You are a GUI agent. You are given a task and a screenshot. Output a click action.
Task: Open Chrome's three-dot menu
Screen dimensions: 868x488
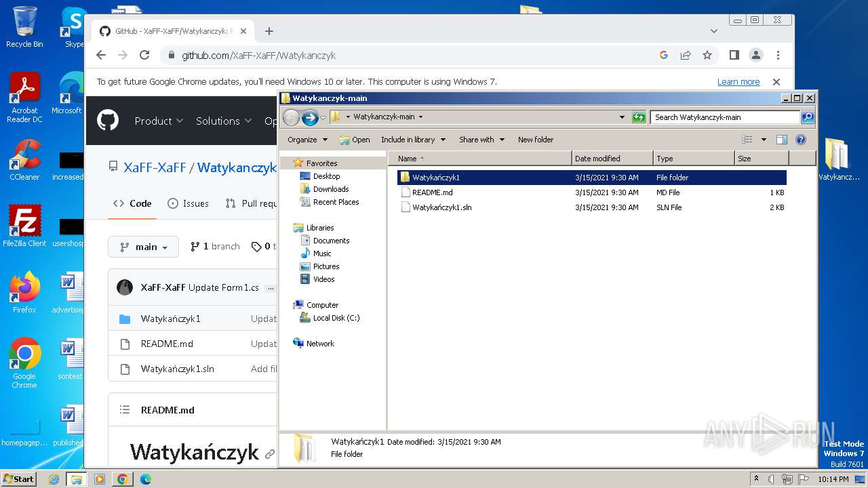click(x=778, y=56)
